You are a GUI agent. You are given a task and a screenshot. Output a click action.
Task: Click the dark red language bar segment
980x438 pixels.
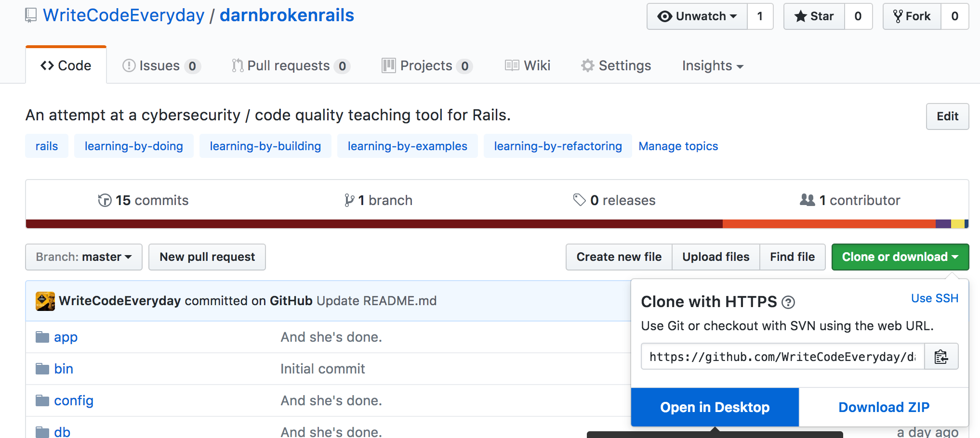pyautogui.click(x=374, y=224)
